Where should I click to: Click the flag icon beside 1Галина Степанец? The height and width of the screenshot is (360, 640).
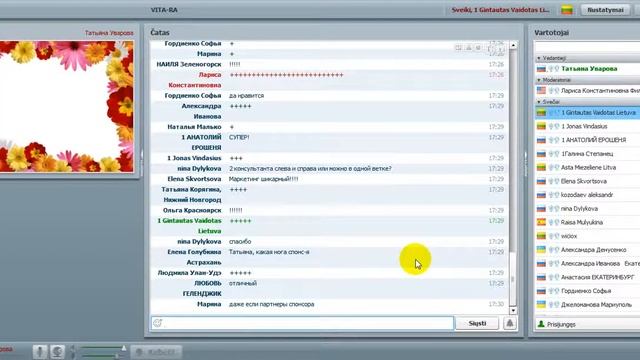541,154
